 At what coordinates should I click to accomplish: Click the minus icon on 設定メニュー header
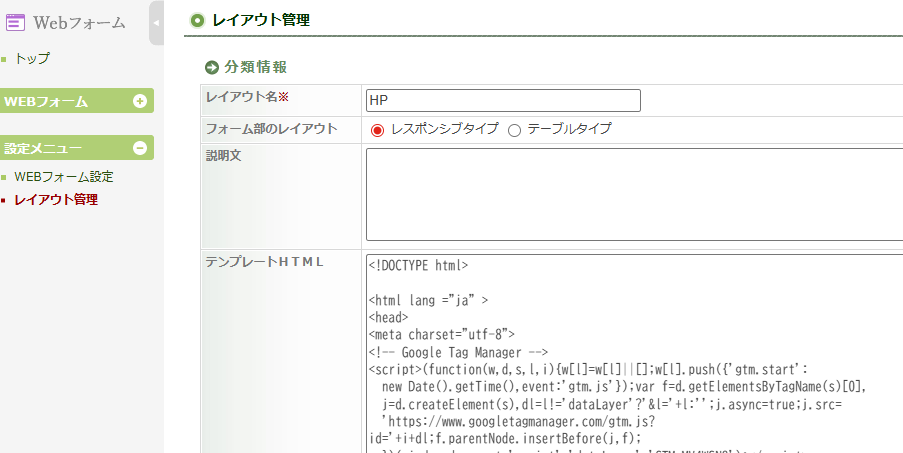pyautogui.click(x=140, y=148)
